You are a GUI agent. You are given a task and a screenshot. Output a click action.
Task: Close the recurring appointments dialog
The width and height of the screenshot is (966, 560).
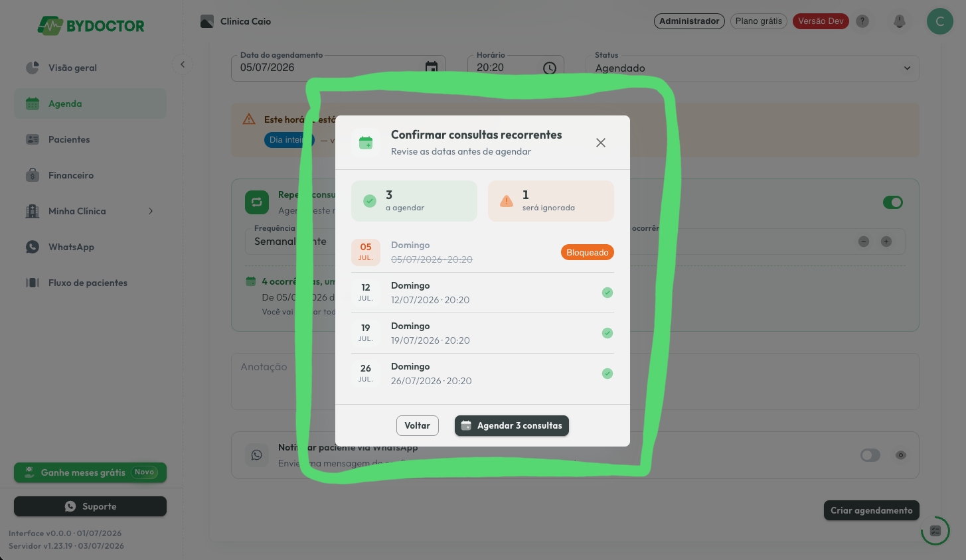pyautogui.click(x=601, y=143)
